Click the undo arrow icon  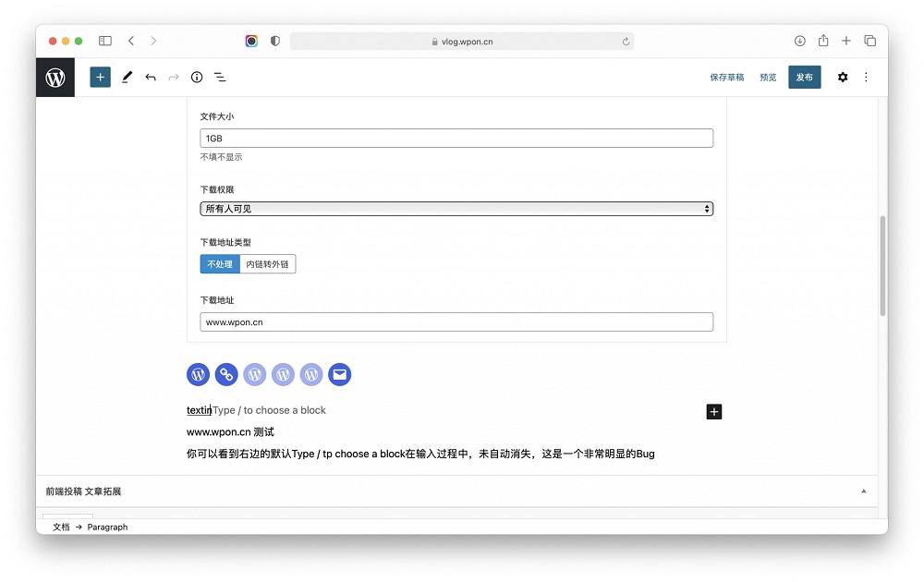click(151, 77)
